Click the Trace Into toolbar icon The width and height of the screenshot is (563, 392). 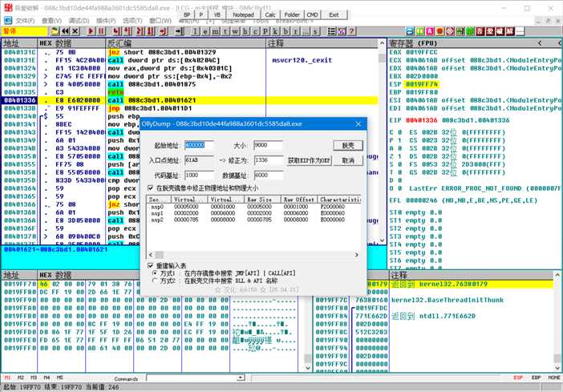139,31
